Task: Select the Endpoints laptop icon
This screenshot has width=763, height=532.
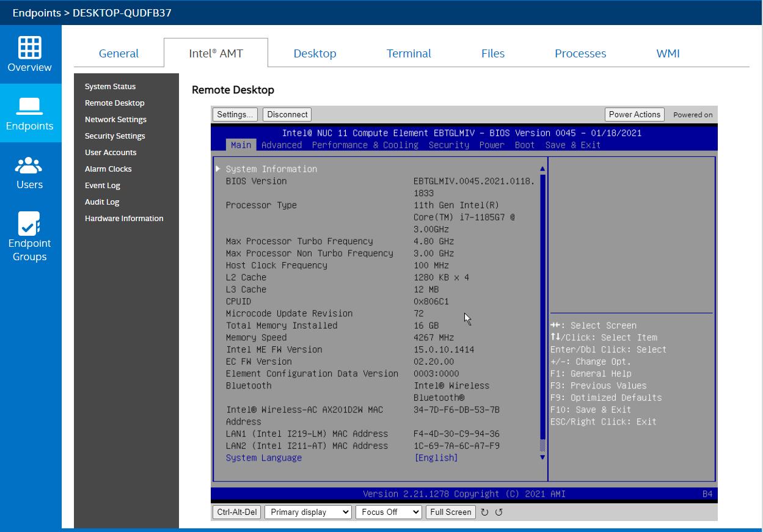Action: coord(29,106)
